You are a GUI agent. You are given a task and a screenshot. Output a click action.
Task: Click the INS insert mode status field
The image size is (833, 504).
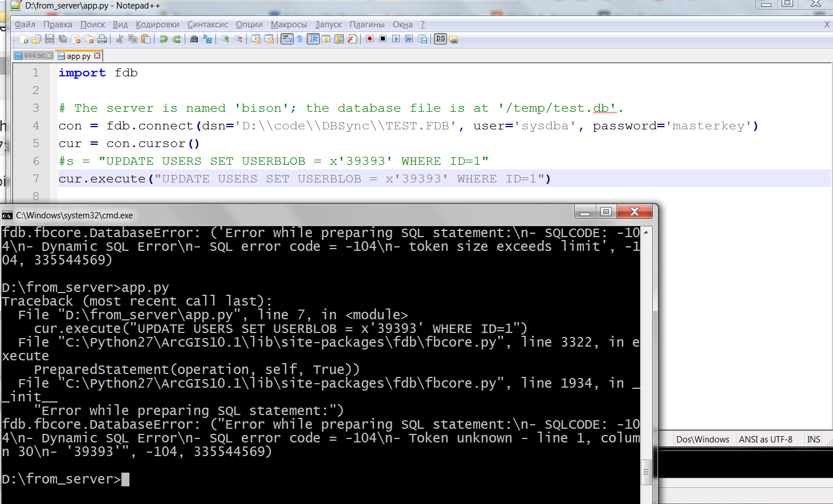tap(814, 439)
